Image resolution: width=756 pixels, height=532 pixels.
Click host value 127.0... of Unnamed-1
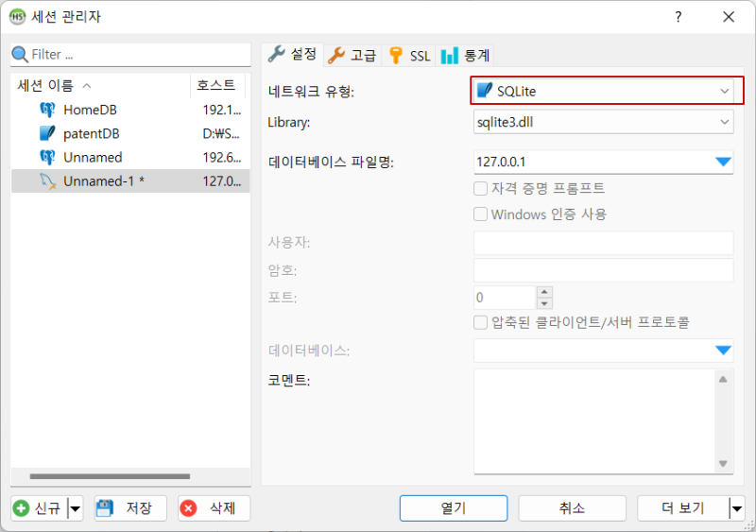coord(222,180)
